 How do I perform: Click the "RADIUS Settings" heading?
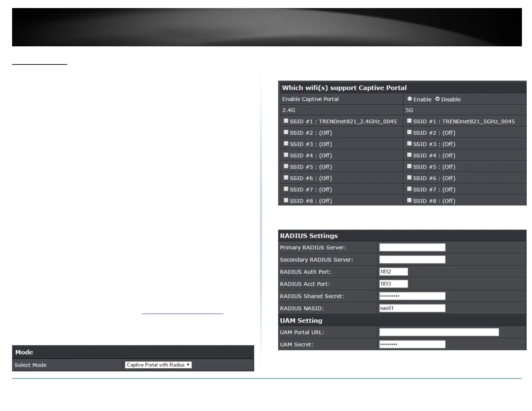309,236
